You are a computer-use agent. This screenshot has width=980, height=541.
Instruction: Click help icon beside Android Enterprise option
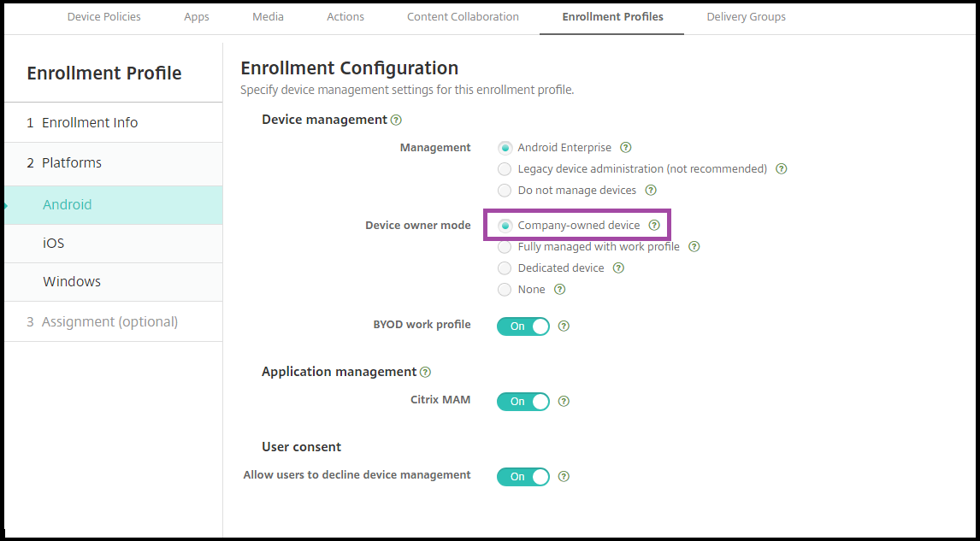(626, 148)
